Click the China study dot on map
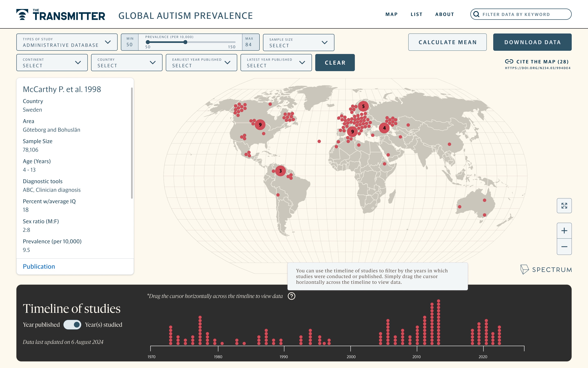 click(x=449, y=144)
